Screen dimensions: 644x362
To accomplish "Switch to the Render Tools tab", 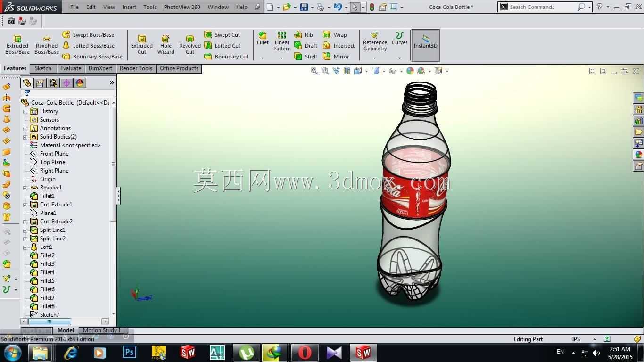I will pos(136,69).
